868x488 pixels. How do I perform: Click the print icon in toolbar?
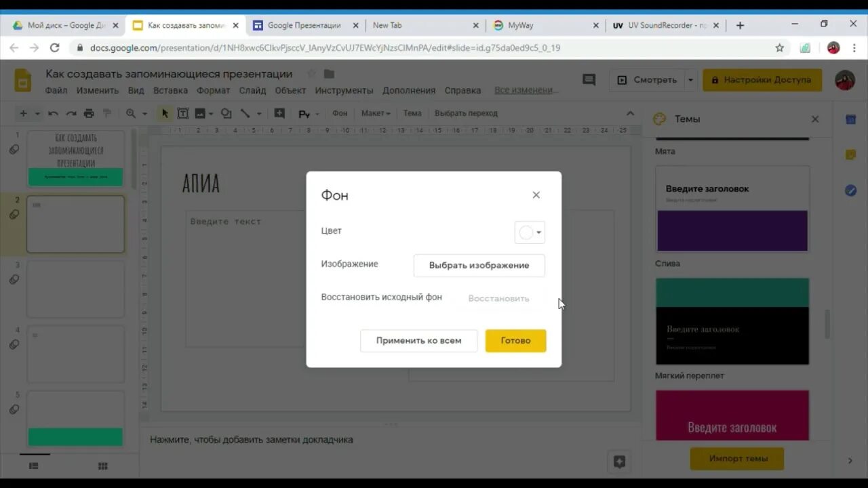[89, 114]
